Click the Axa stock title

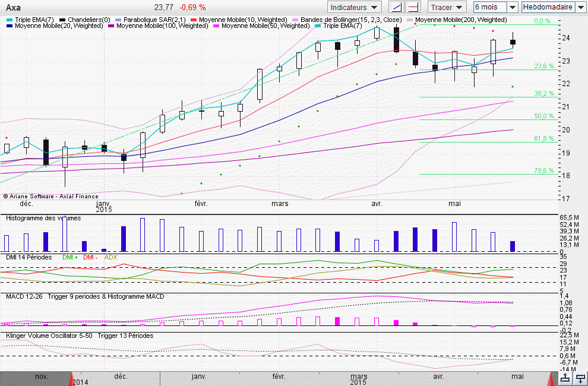tap(14, 8)
